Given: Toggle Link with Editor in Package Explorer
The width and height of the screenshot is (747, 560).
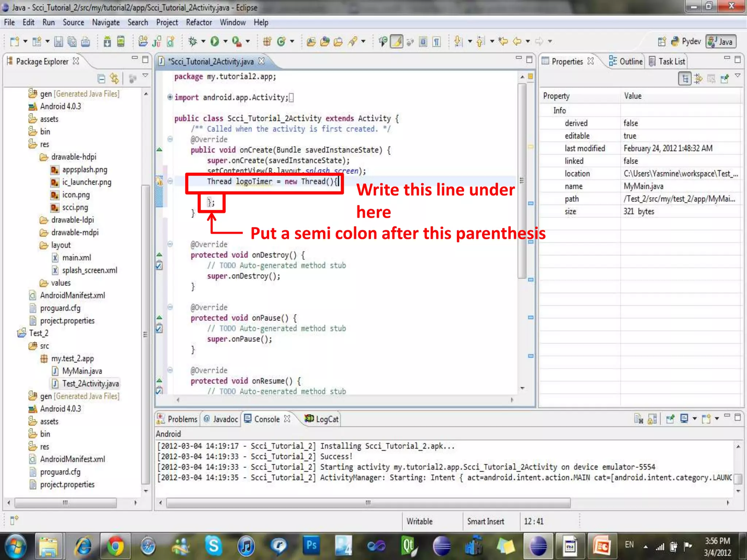Looking at the screenshot, I should pyautogui.click(x=115, y=78).
